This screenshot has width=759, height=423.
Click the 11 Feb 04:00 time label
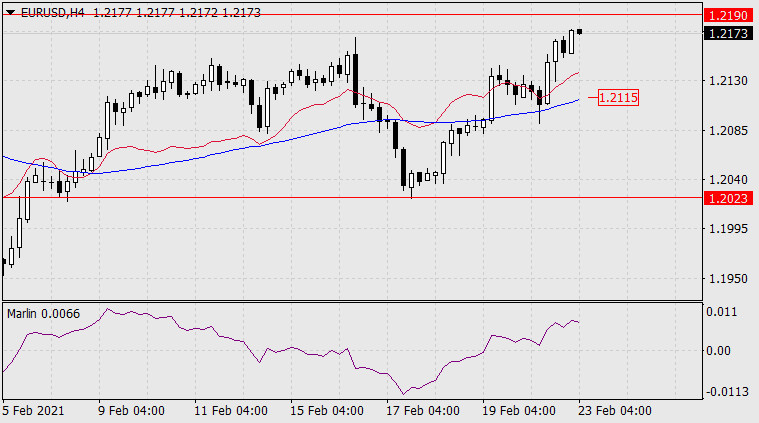231,411
